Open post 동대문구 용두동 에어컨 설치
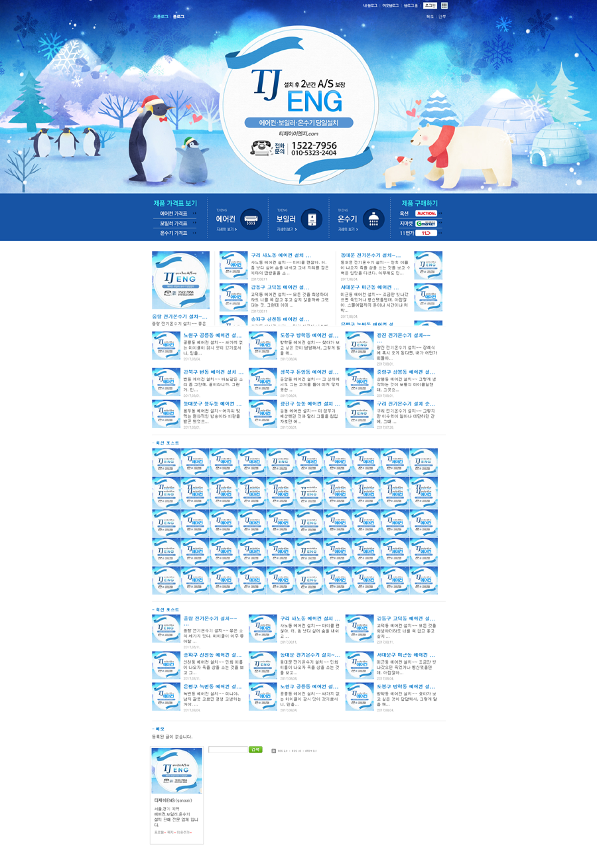Viewport: 597px width, 868px height. click(x=213, y=403)
